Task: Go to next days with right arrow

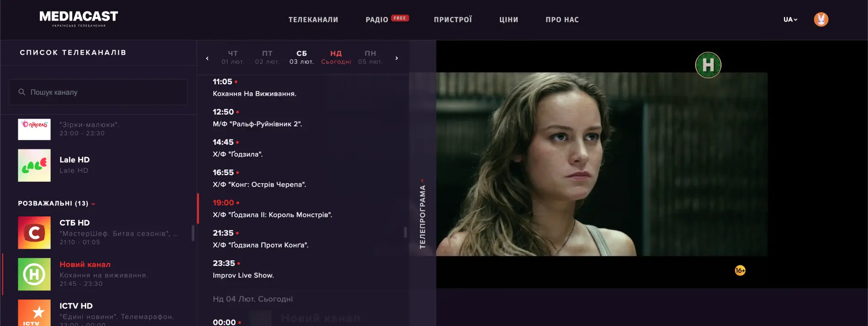Action: coord(397,58)
